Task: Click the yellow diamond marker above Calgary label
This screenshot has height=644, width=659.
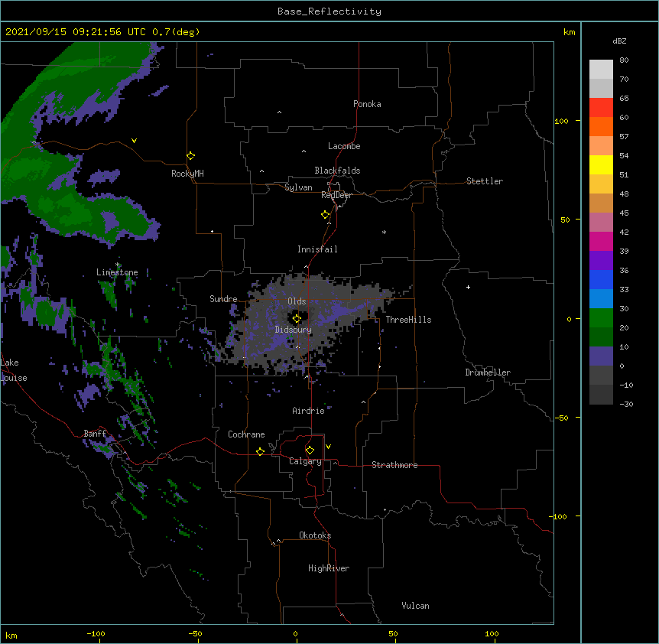Action: pyautogui.click(x=310, y=450)
